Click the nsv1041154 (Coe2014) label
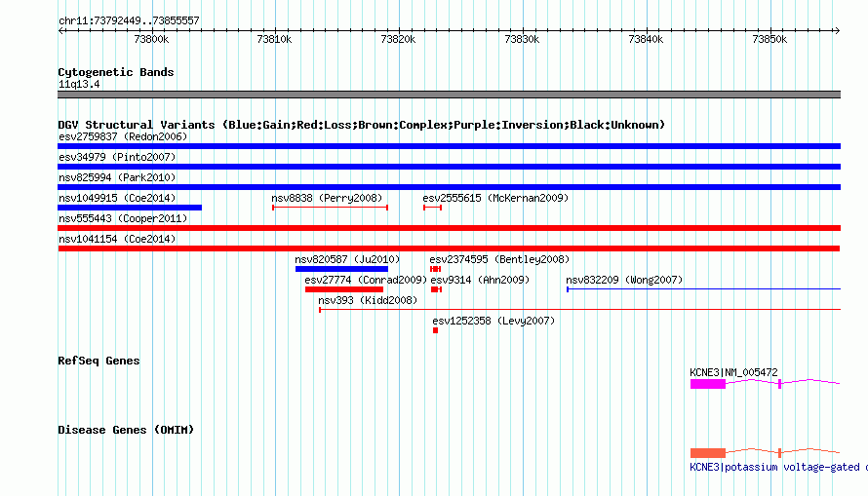 click(x=117, y=239)
